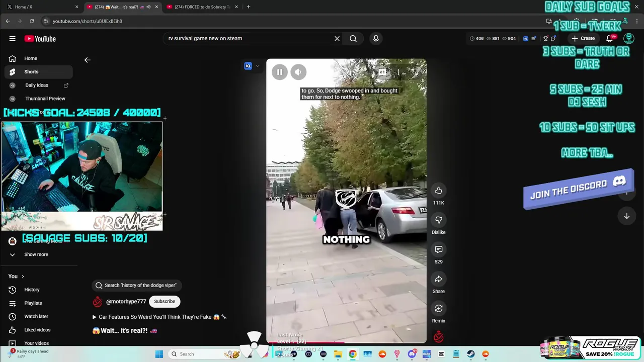Open Steam from the taskbar

tap(471, 354)
